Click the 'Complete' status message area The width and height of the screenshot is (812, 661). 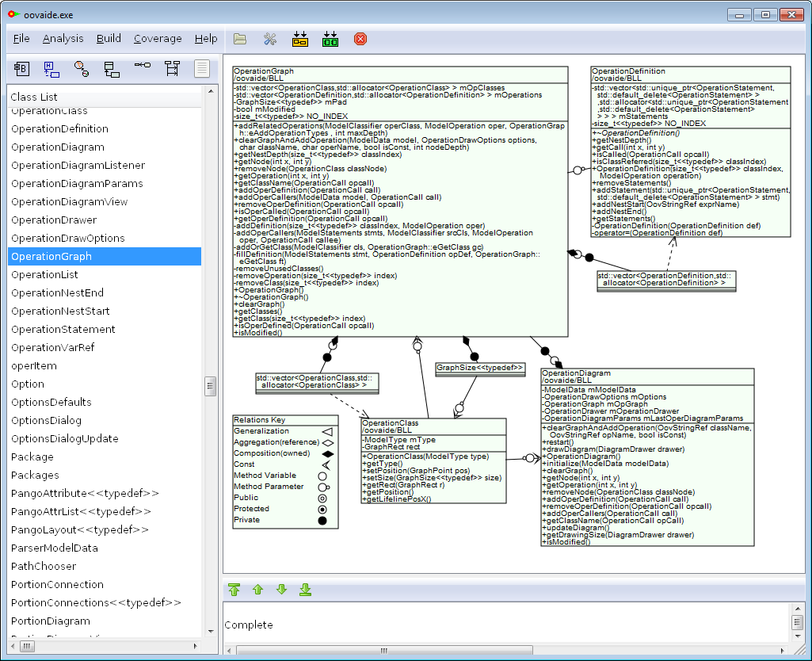coord(248,625)
